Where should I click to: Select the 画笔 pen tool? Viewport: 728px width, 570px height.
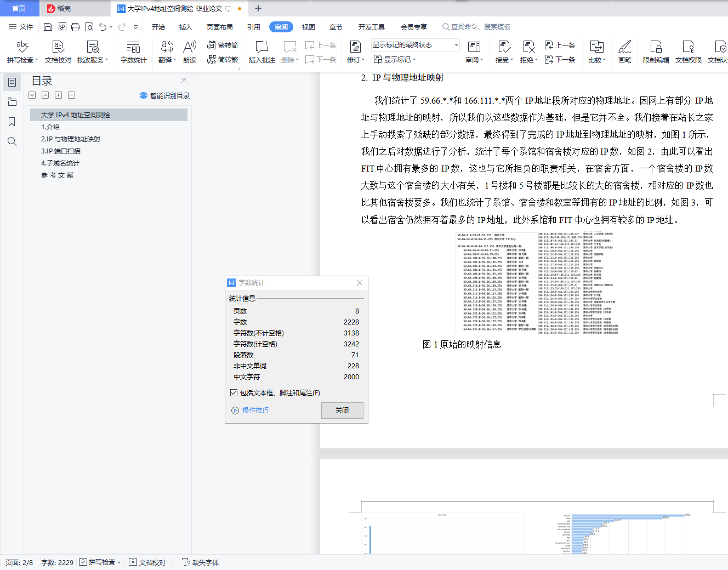point(625,52)
